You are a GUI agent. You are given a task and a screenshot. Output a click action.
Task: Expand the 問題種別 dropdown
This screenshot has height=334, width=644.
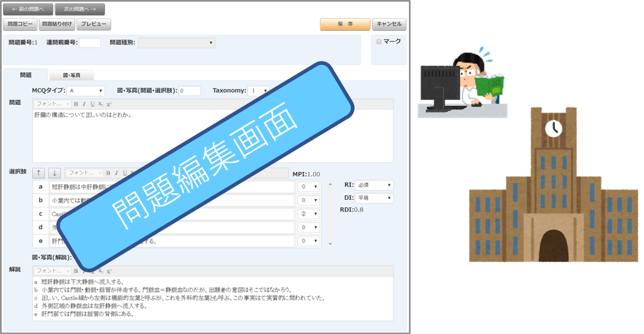coord(176,43)
